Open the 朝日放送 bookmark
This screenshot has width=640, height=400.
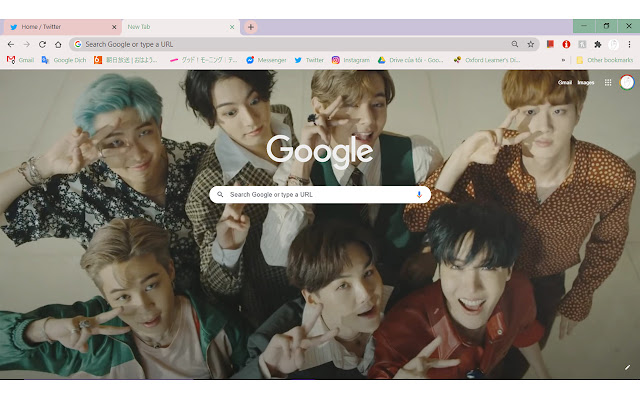(125, 60)
